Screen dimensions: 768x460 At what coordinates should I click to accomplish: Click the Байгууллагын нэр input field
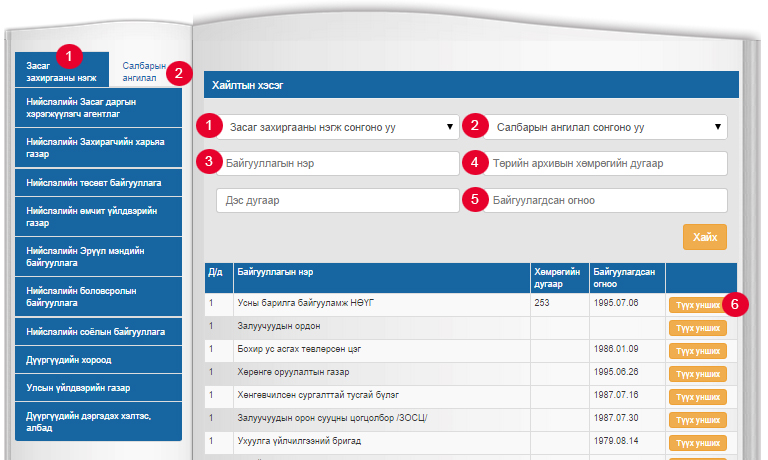pyautogui.click(x=329, y=163)
